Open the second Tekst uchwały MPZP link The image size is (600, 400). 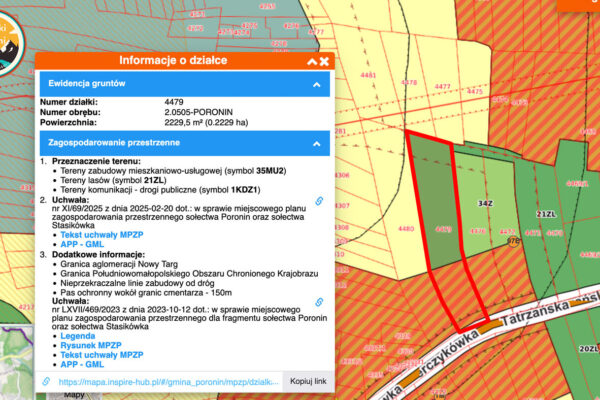click(x=102, y=355)
